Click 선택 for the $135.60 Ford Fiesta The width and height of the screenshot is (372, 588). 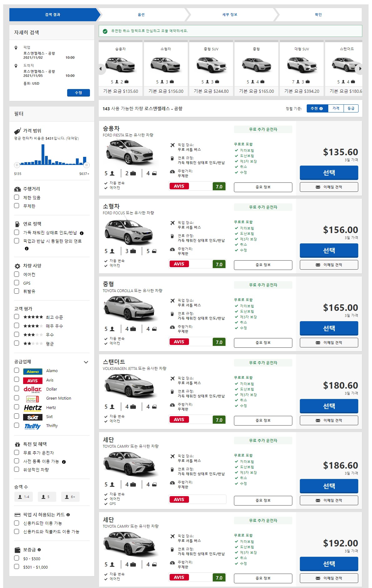point(329,172)
